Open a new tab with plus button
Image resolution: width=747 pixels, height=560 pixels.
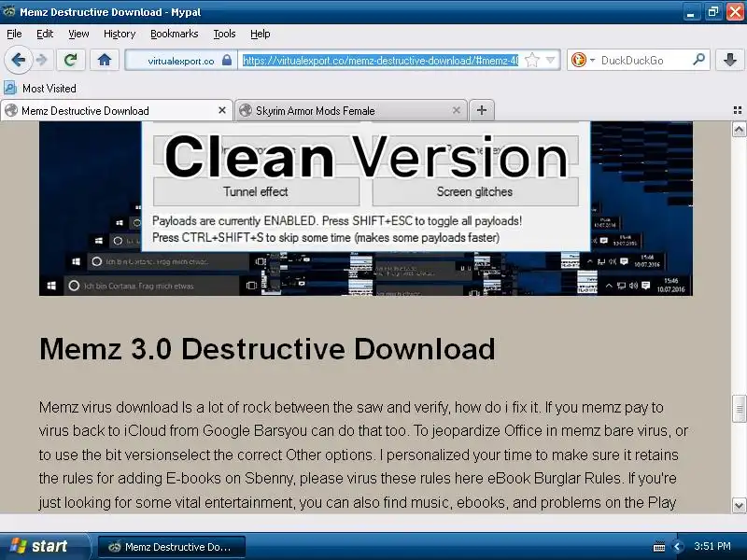tap(482, 110)
